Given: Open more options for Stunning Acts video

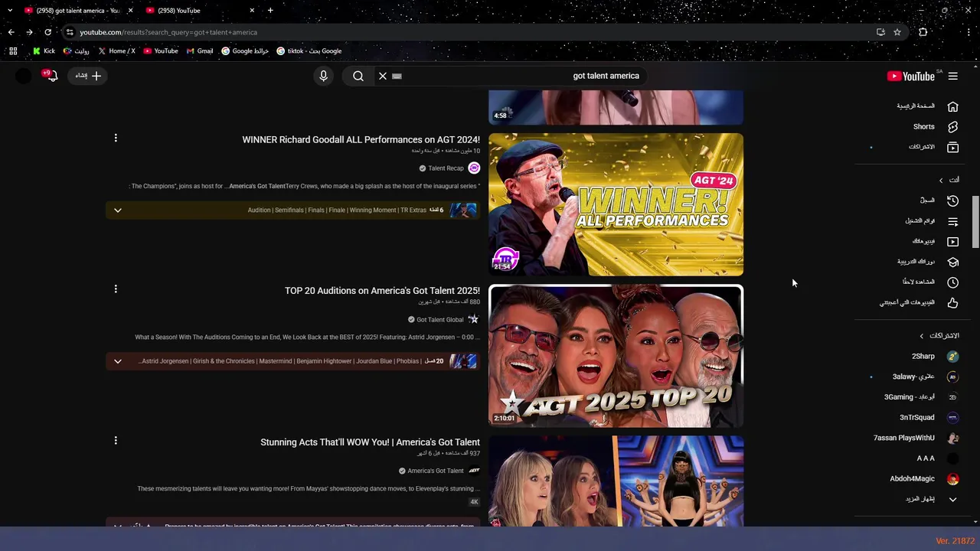Looking at the screenshot, I should click(116, 440).
